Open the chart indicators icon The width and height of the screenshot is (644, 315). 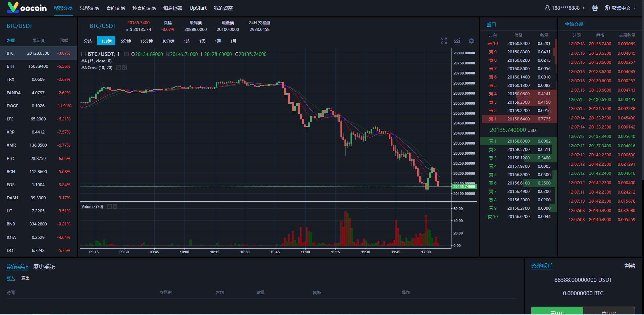click(457, 41)
